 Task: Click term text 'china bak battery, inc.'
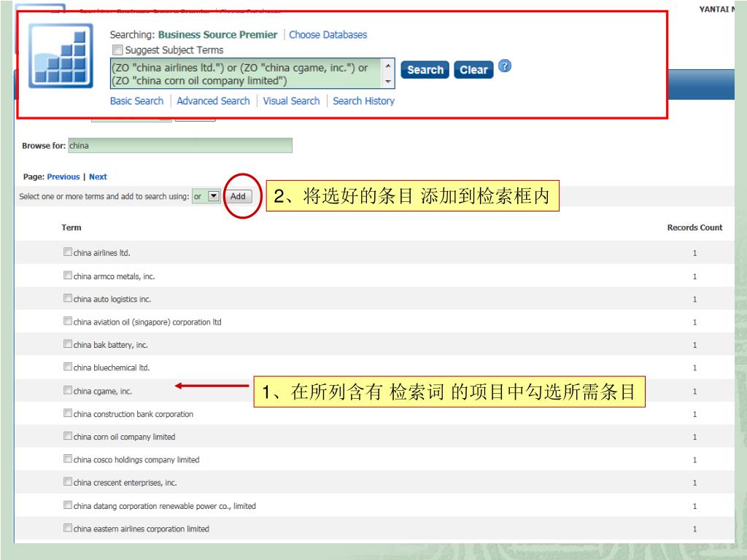(111, 345)
